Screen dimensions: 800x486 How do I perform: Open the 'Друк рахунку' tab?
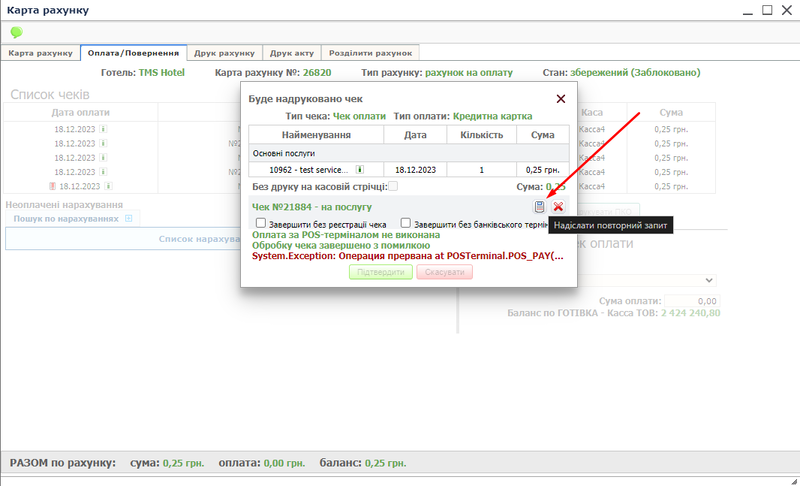[x=224, y=53]
